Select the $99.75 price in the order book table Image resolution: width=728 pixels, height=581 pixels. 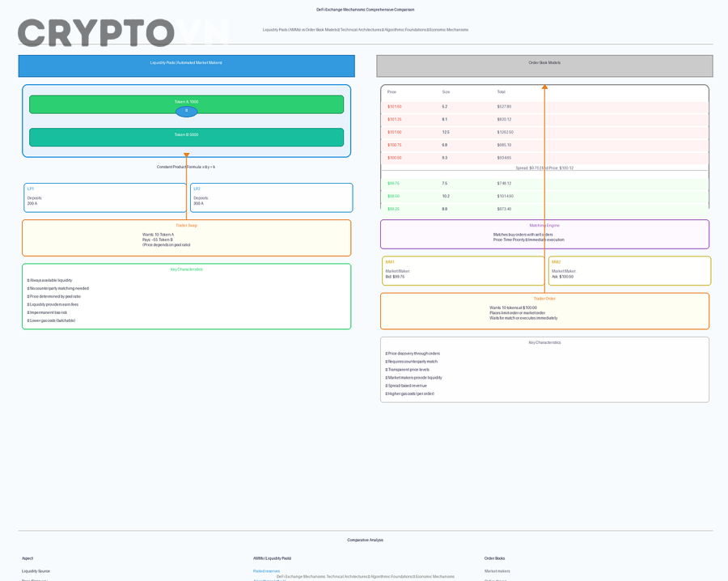pyautogui.click(x=393, y=184)
